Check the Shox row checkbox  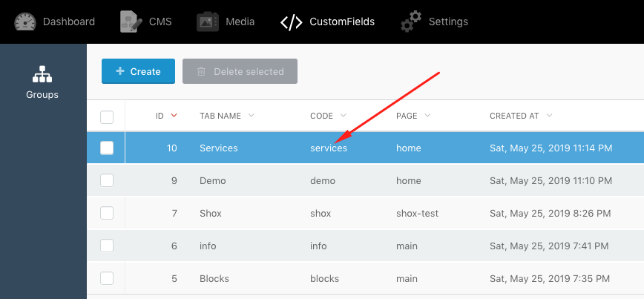tap(107, 213)
